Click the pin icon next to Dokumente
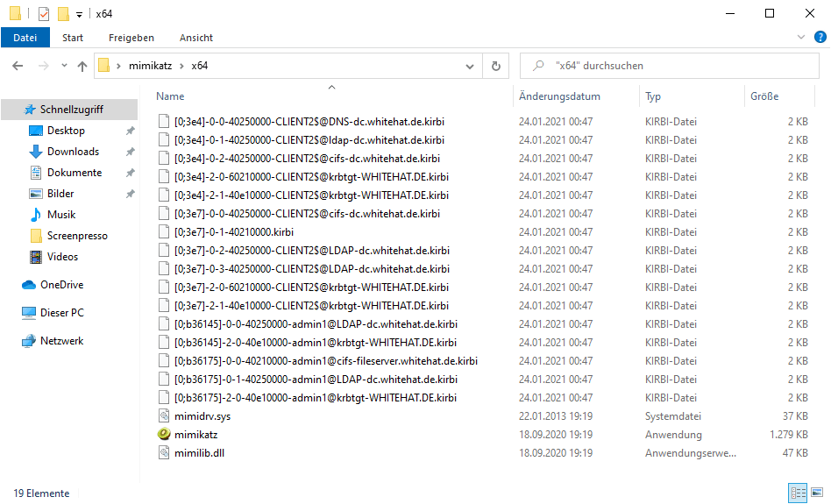The height and width of the screenshot is (504, 831). [x=130, y=173]
